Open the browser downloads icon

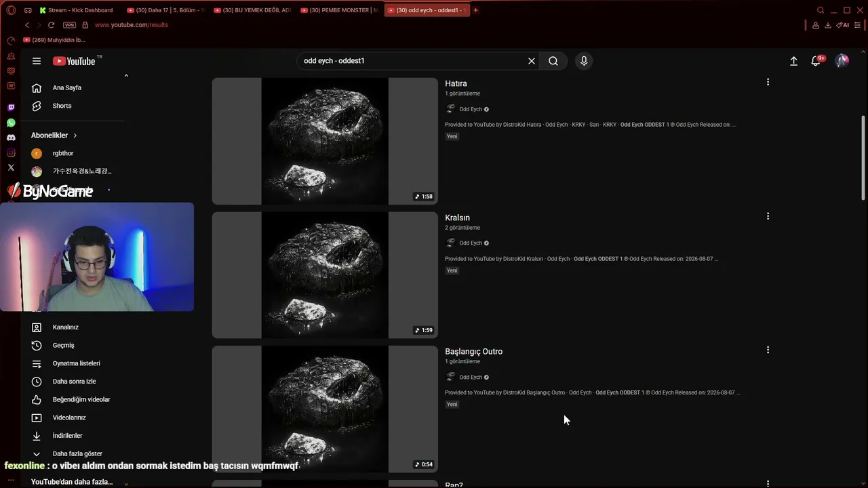828,25
